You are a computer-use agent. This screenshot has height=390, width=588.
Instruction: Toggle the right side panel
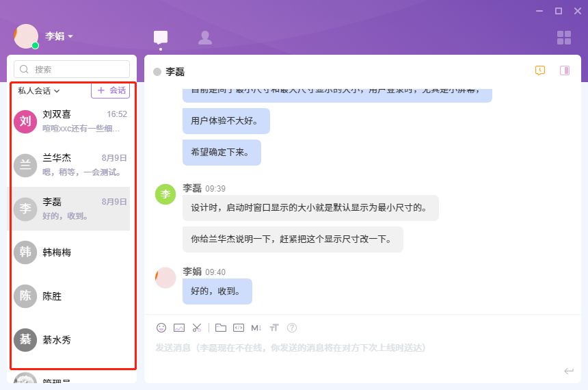click(565, 70)
